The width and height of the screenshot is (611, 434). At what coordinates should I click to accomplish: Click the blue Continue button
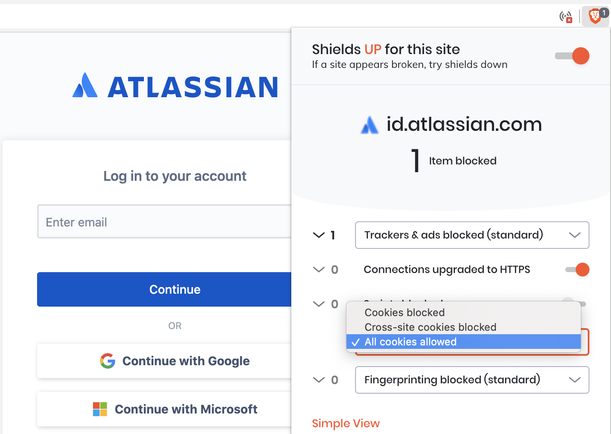[164, 289]
